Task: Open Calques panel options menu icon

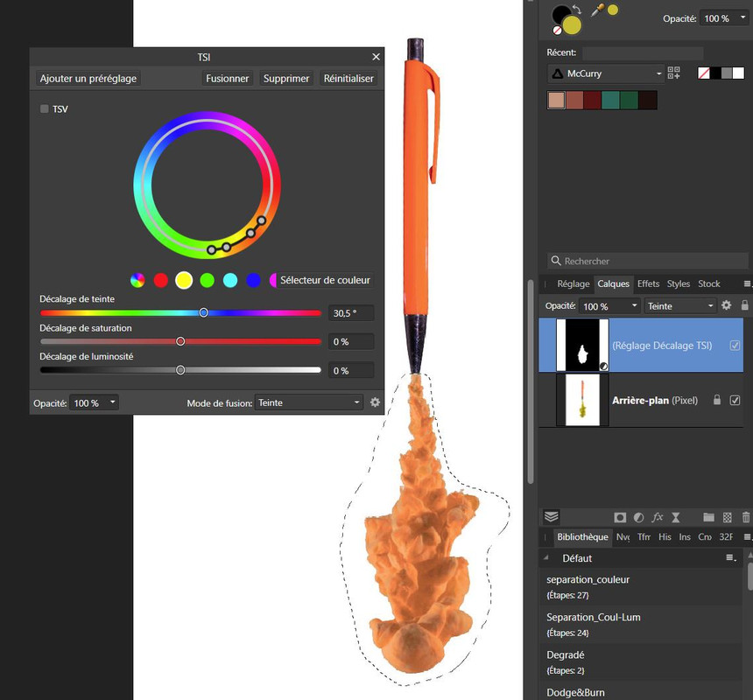Action: (x=747, y=283)
